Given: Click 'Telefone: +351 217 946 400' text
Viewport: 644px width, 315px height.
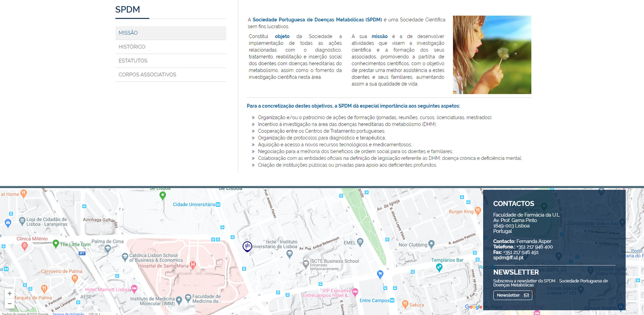Looking at the screenshot, I should point(523,247).
